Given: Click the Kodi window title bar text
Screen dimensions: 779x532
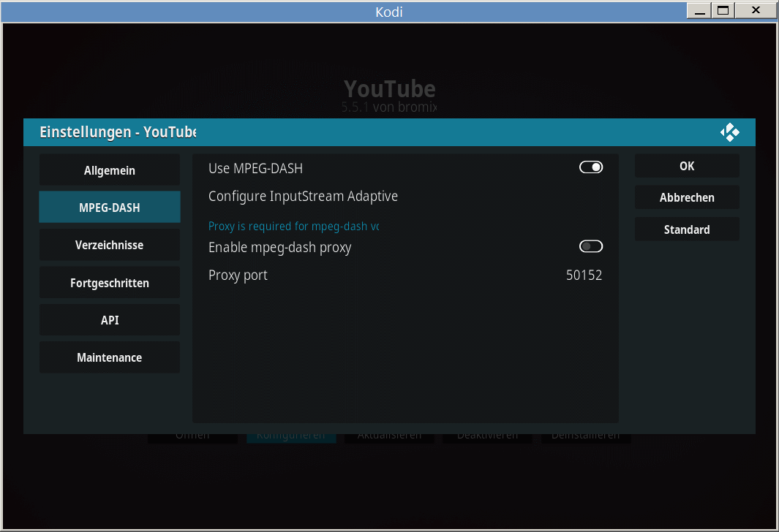Looking at the screenshot, I should tap(389, 12).
